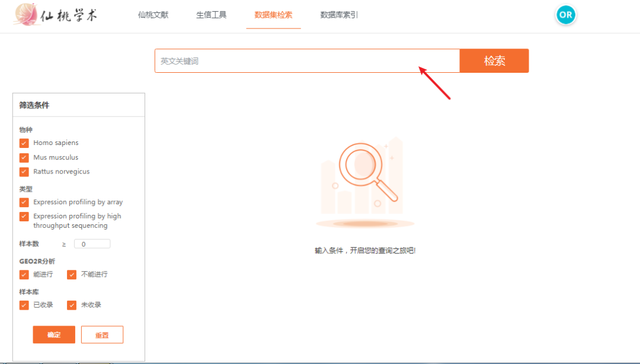
Task: Uncheck the 已收录 sample library filter
Action: (24, 305)
